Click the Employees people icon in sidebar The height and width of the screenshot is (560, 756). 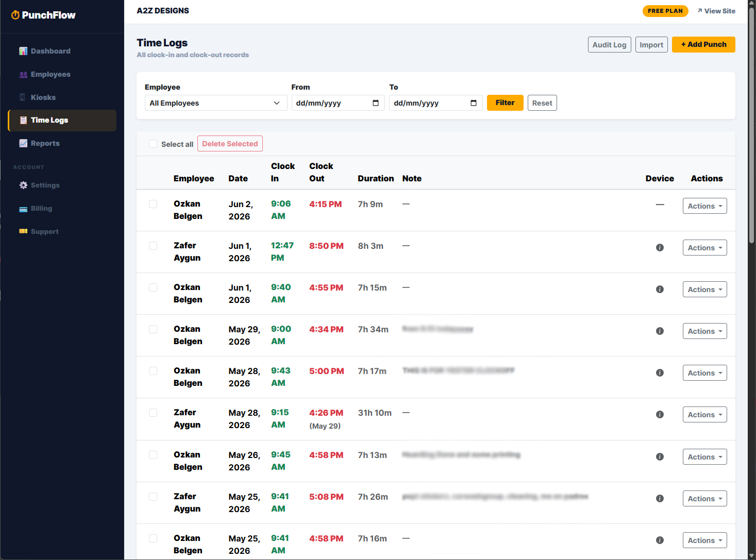[23, 74]
